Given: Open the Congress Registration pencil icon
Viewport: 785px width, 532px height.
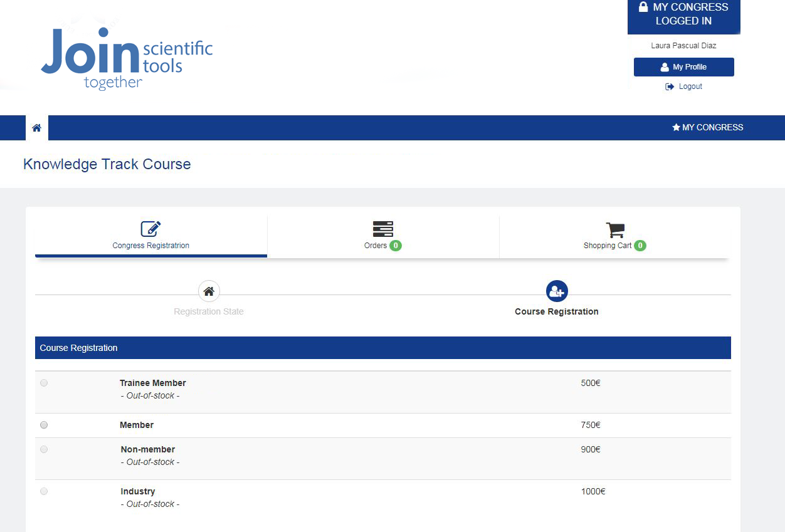Looking at the screenshot, I should click(x=150, y=229).
